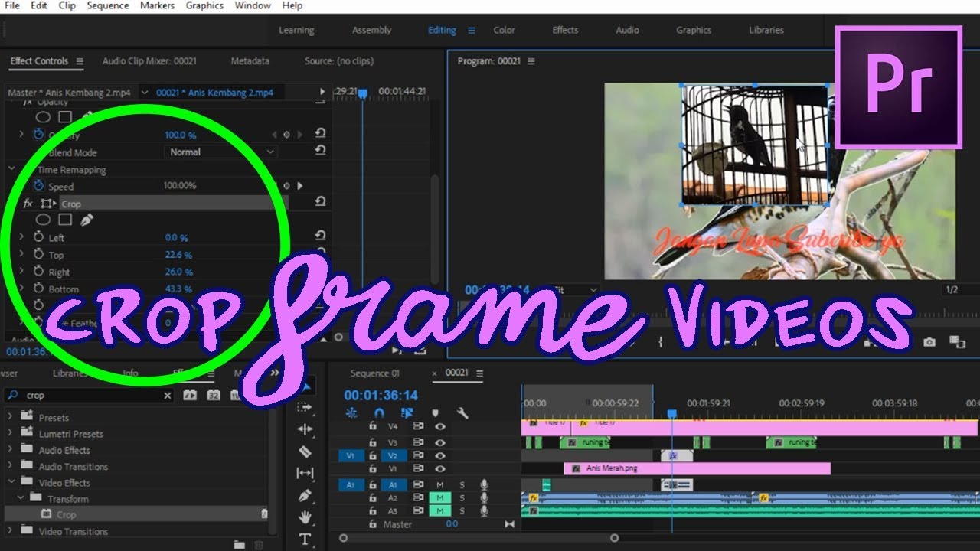Collapse the Time Remapping section
Viewport: 980px width, 551px height.
pos(11,169)
